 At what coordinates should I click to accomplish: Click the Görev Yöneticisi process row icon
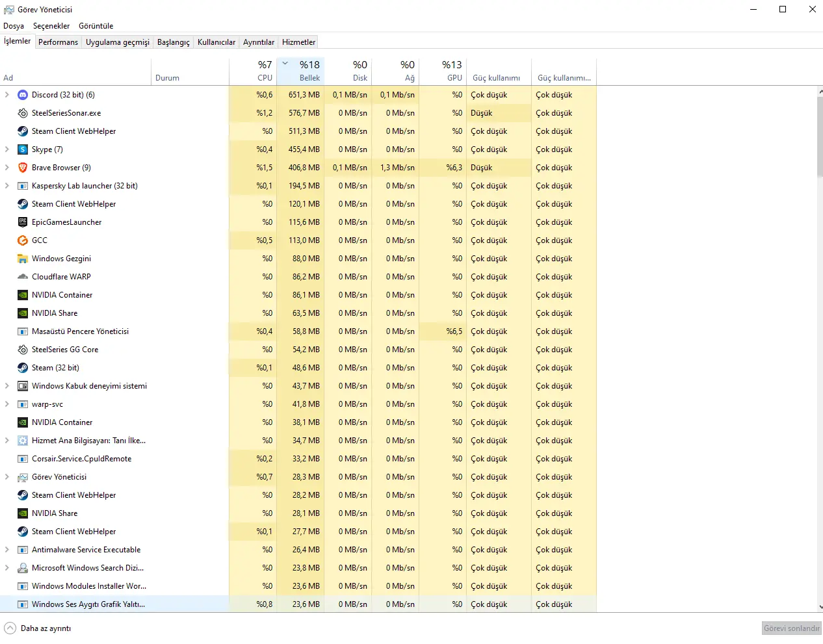23,477
